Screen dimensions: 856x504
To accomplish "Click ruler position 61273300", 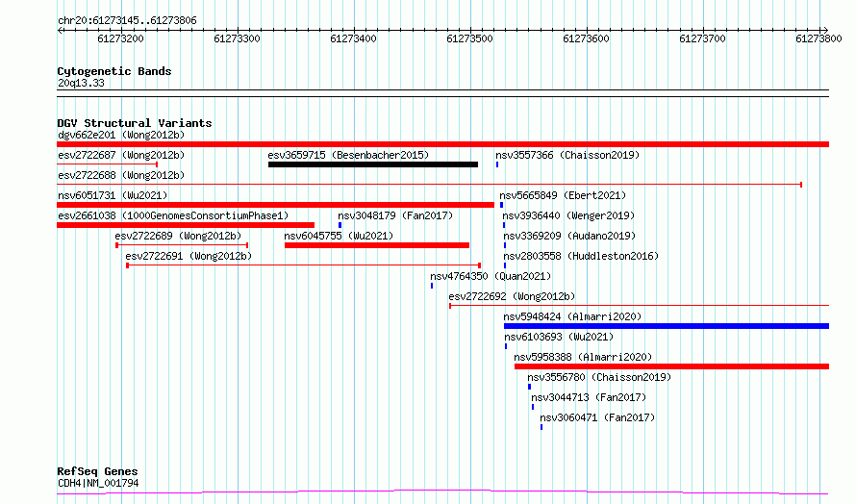I will pyautogui.click(x=237, y=38).
